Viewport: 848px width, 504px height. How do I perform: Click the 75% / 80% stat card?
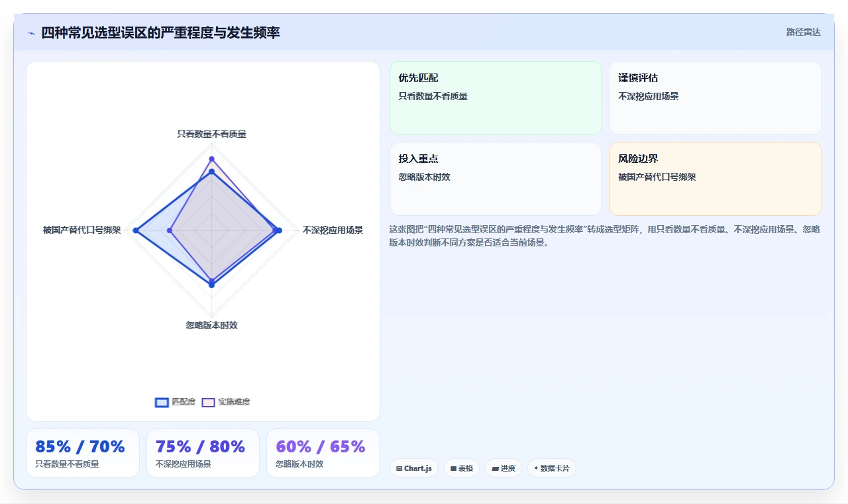(x=203, y=453)
